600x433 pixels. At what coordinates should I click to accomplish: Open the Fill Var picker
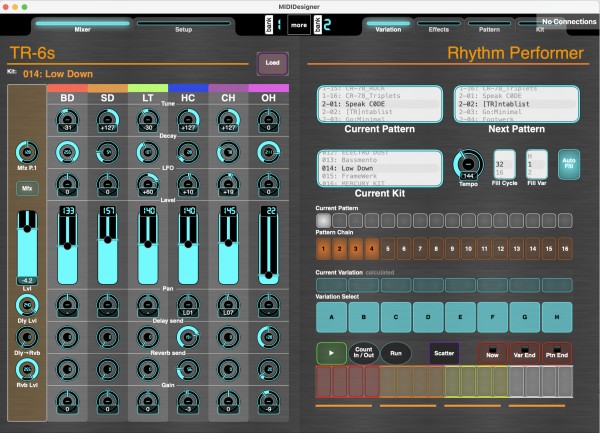coord(536,164)
